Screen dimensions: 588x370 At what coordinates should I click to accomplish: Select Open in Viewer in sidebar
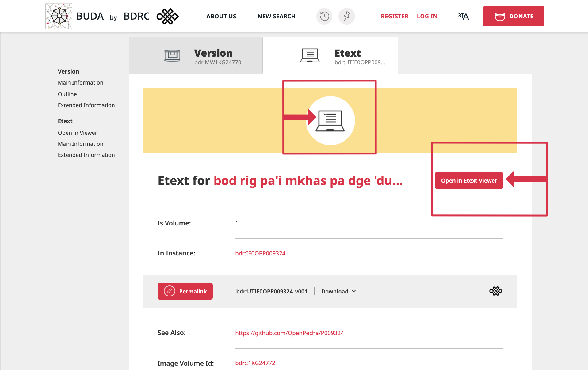tap(78, 133)
